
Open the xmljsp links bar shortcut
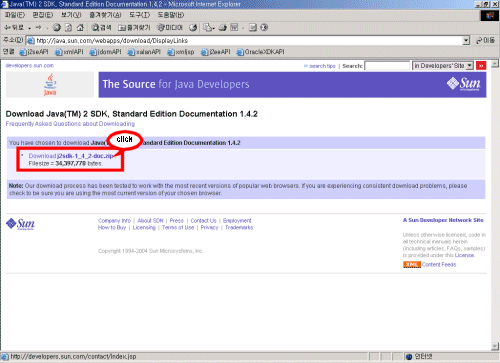pyautogui.click(x=181, y=52)
